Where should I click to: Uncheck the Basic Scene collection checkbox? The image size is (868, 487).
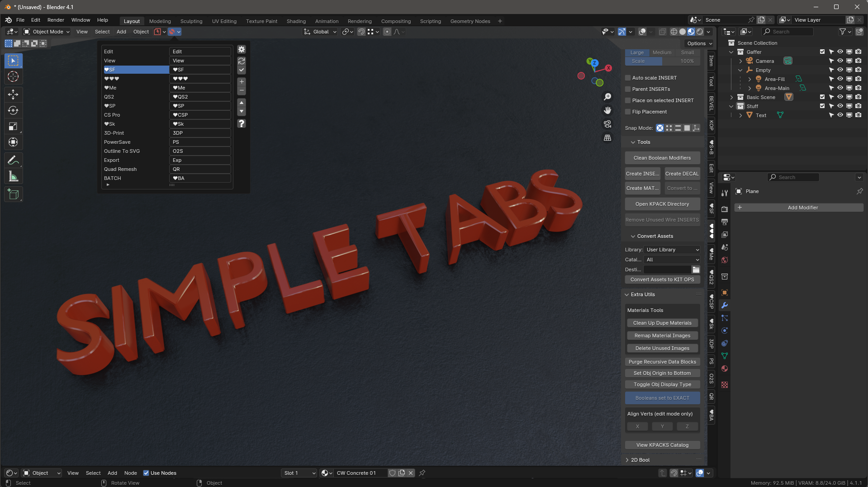tap(822, 97)
